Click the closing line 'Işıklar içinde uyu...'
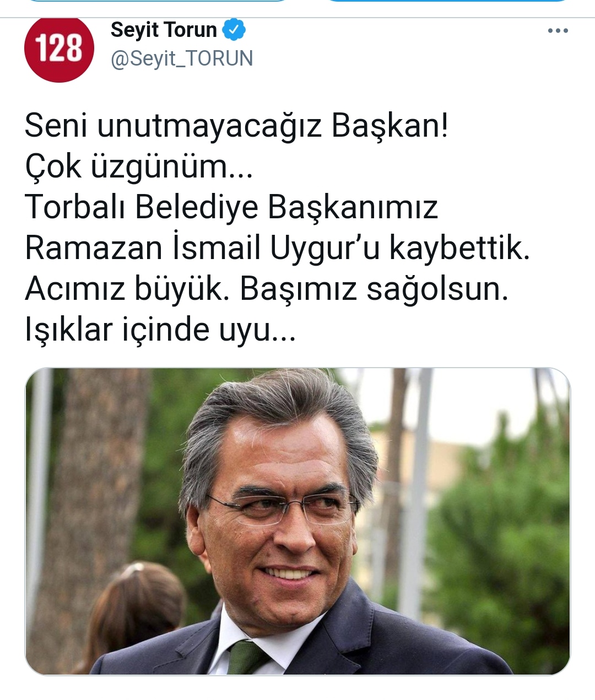 coord(160,330)
